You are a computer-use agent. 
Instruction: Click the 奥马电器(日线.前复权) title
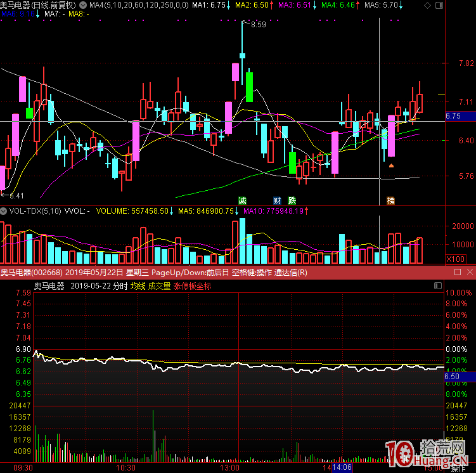pos(38,5)
